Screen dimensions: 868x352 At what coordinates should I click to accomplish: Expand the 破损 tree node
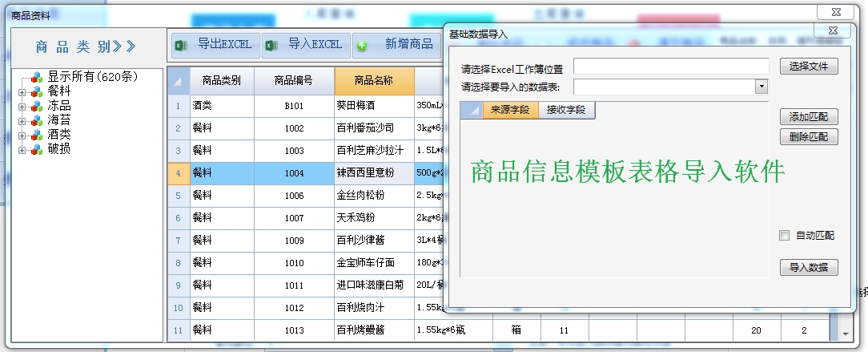22,150
